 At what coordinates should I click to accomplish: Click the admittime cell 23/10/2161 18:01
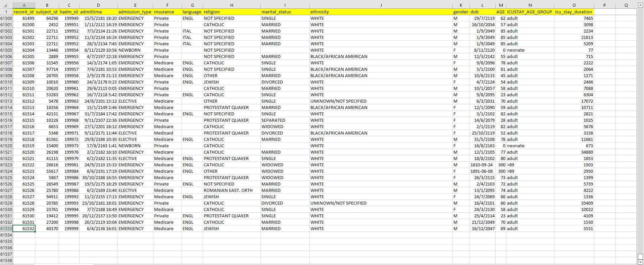(x=98, y=203)
